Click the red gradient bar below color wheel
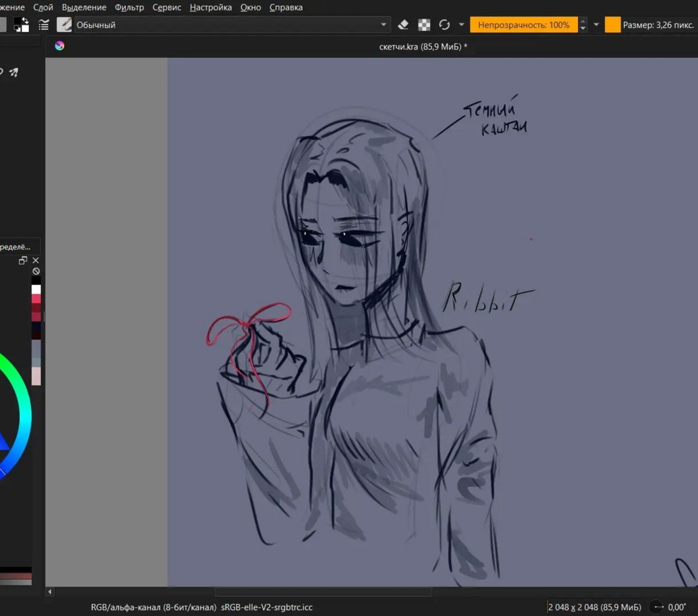This screenshot has height=616, width=698. pos(16,576)
